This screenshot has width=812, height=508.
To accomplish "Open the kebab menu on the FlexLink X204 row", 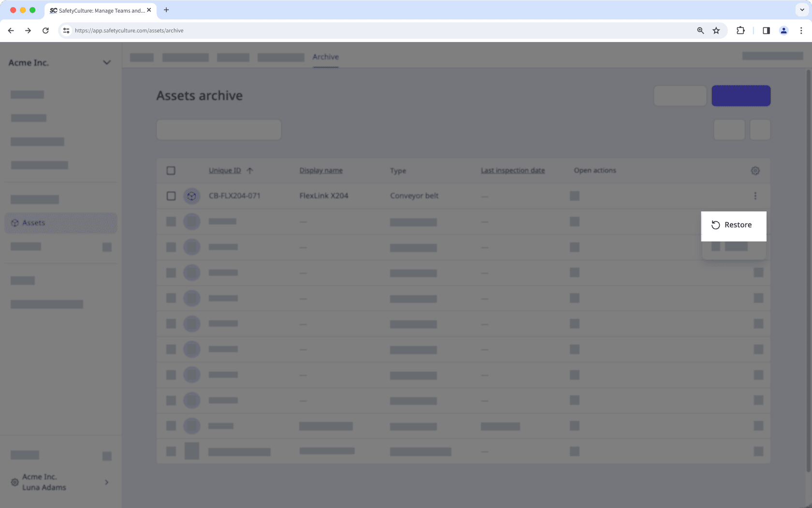I will [x=755, y=196].
